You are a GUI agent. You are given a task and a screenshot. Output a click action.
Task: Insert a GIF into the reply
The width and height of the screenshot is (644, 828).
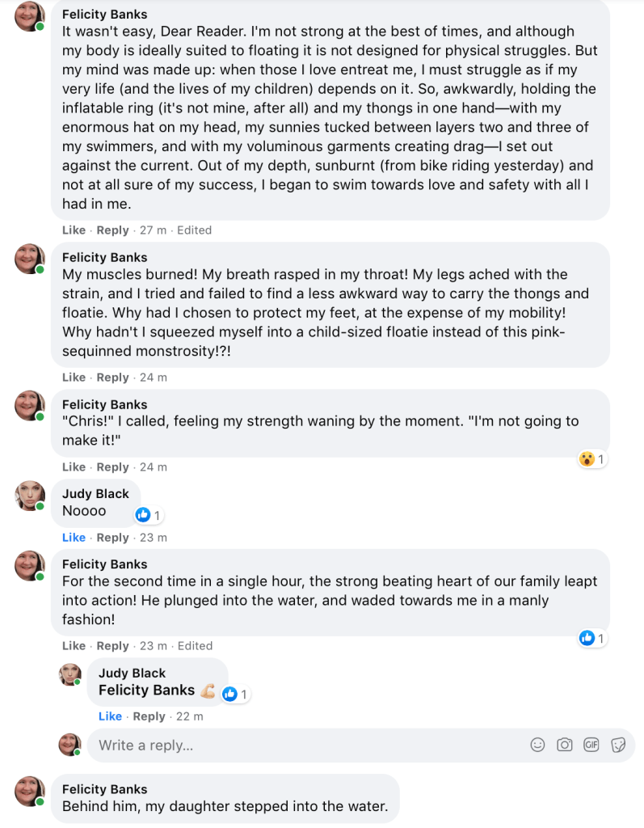click(x=591, y=745)
